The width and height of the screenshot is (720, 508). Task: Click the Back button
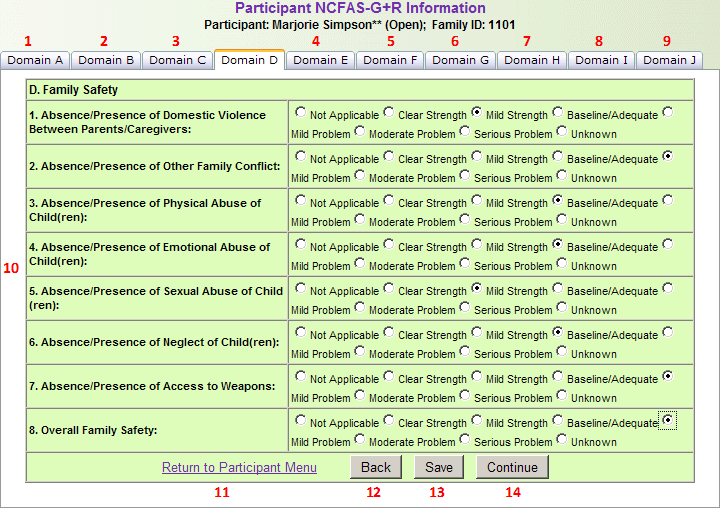376,467
